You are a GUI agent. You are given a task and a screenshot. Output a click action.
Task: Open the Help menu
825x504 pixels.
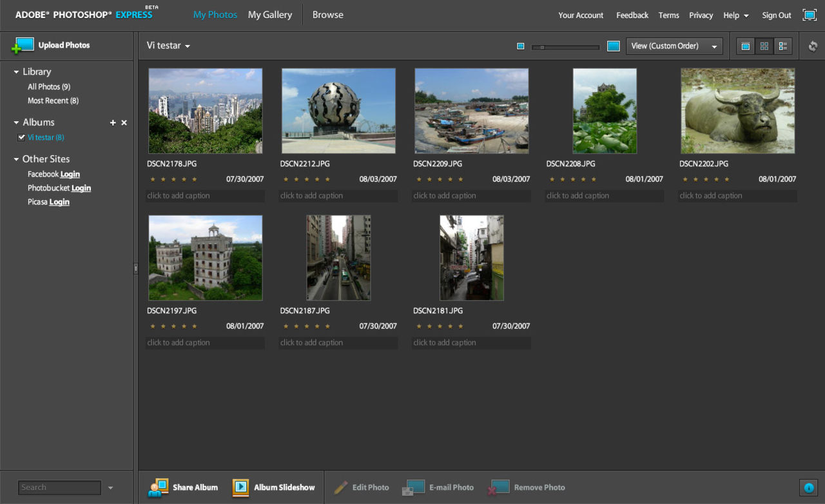pos(735,15)
